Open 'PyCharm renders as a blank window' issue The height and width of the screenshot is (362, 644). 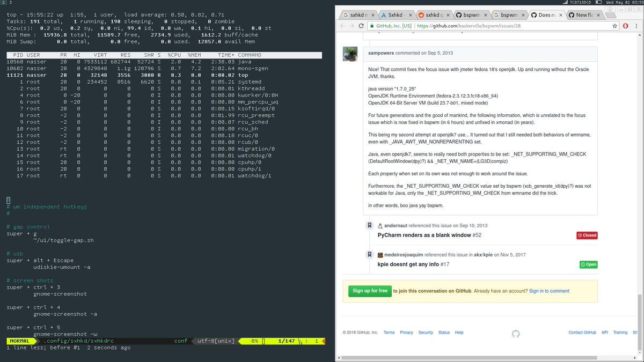[424, 235]
